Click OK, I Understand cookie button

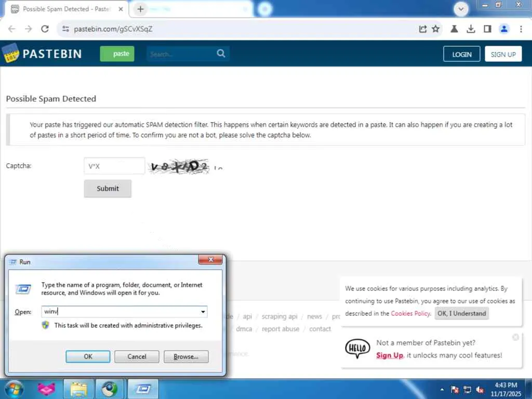(x=462, y=313)
